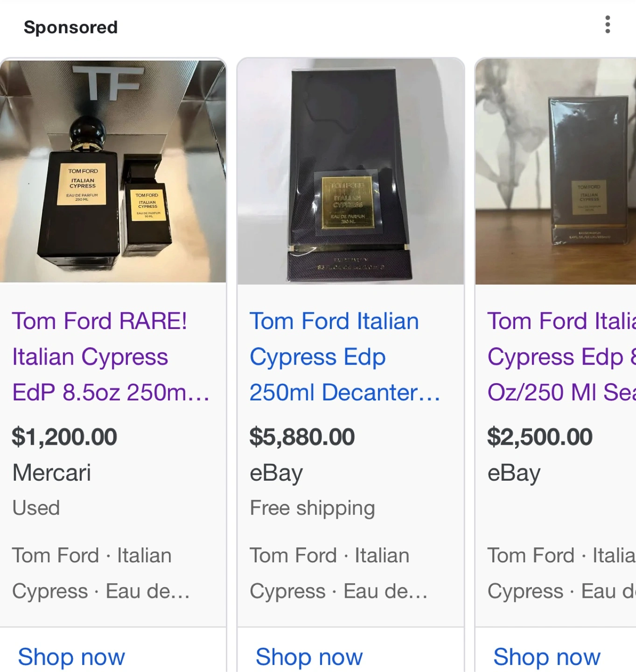Click the 'Used' condition label
The image size is (636, 672).
click(x=36, y=508)
